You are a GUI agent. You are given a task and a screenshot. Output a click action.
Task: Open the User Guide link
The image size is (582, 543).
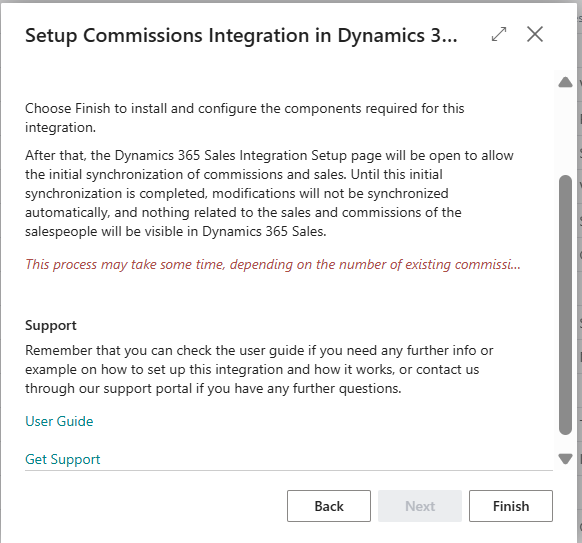pyautogui.click(x=59, y=421)
